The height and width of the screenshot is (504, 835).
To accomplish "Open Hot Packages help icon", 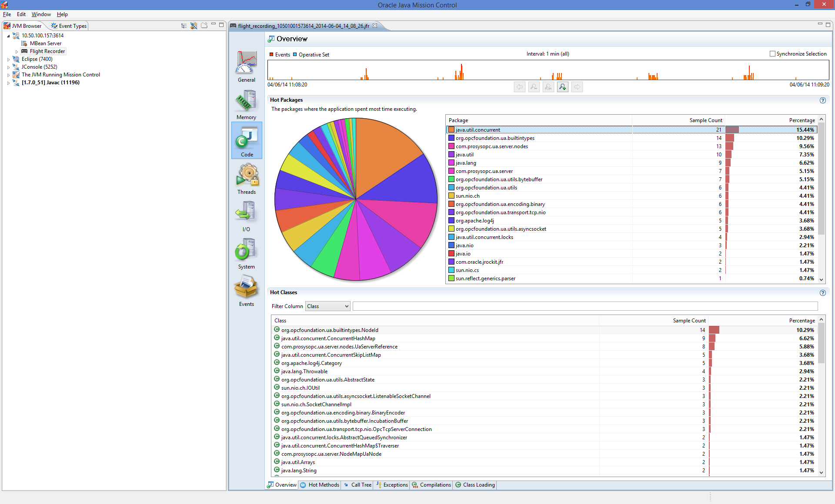I will [823, 100].
